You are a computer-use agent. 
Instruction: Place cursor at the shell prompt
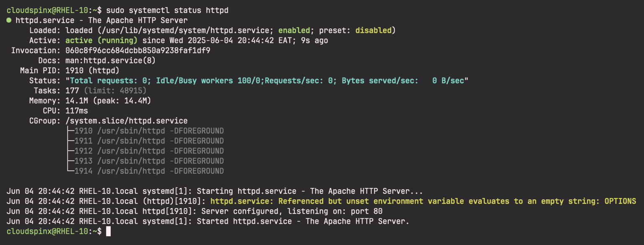pyautogui.click(x=108, y=231)
